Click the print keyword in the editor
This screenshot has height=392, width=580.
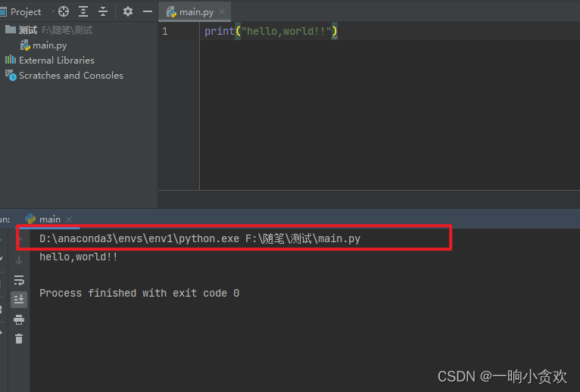click(x=220, y=31)
